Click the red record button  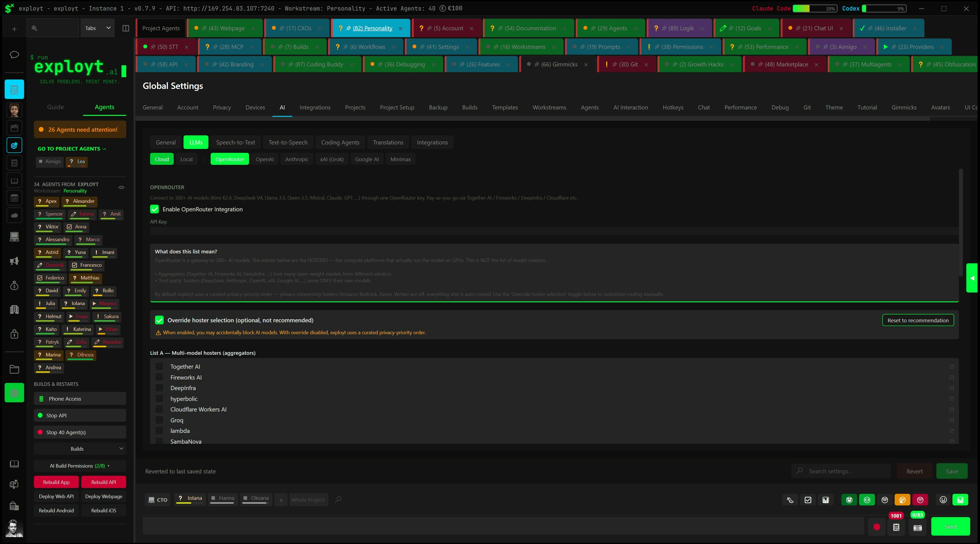(x=877, y=527)
